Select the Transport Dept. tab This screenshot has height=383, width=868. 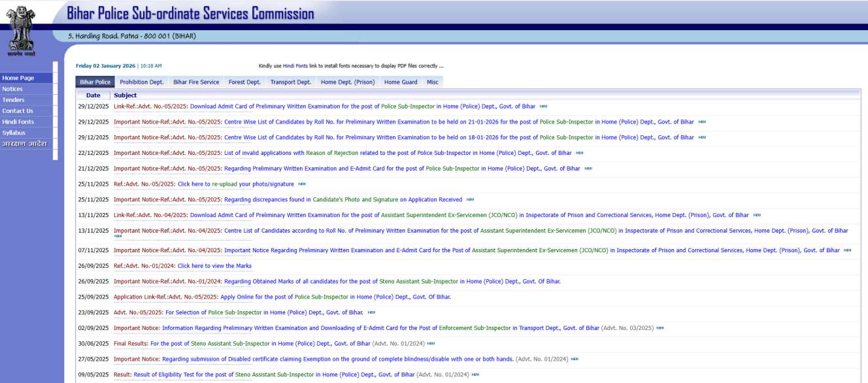(x=290, y=82)
